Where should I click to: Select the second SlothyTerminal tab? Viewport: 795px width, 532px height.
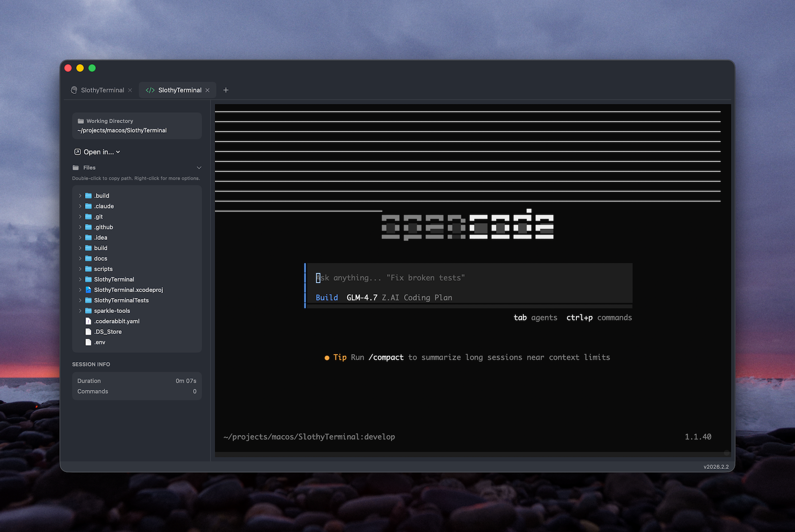[179, 90]
